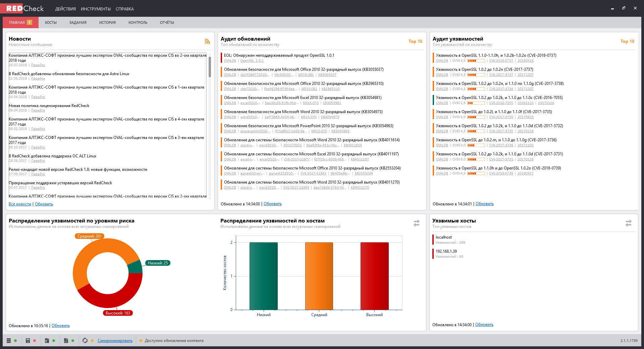Switch to the ХОСТЫ tab
Viewport: 644px width, 349px height.
coord(51,22)
